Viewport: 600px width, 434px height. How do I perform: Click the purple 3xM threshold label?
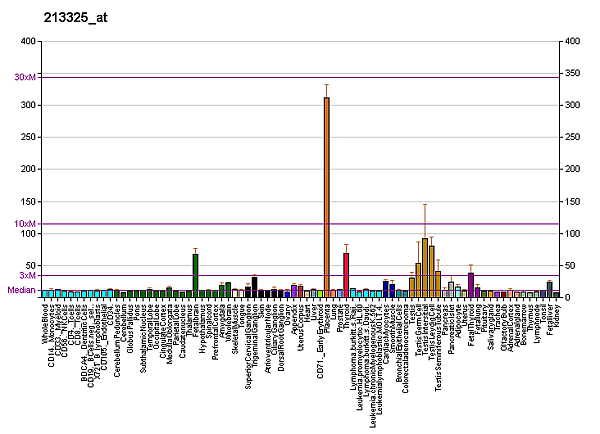tap(27, 274)
